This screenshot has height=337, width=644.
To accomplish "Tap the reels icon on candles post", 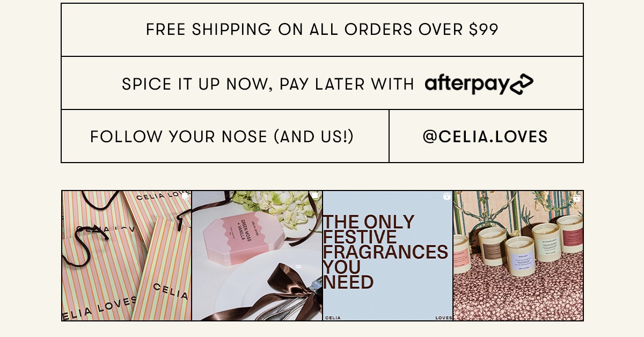I will click(577, 197).
